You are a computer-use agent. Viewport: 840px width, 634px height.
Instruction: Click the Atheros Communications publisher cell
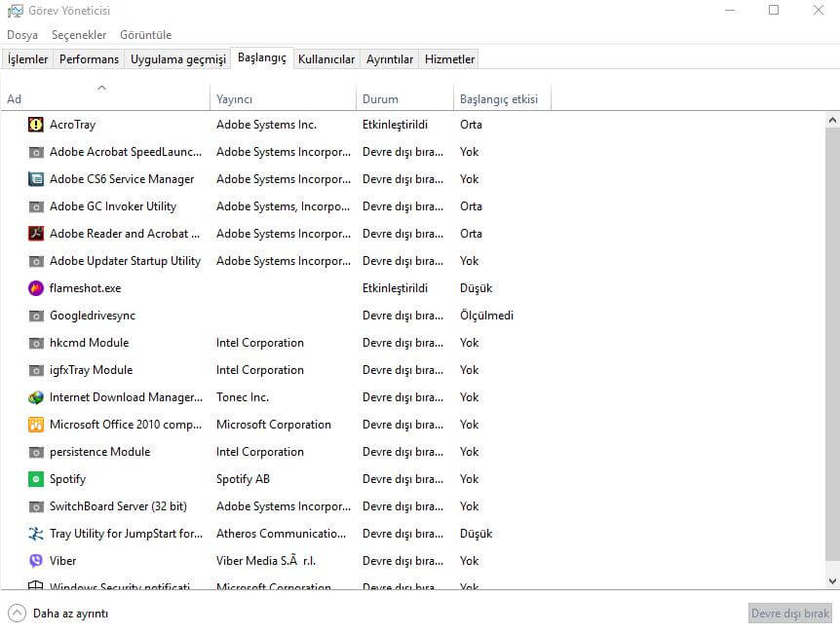pyautogui.click(x=282, y=534)
